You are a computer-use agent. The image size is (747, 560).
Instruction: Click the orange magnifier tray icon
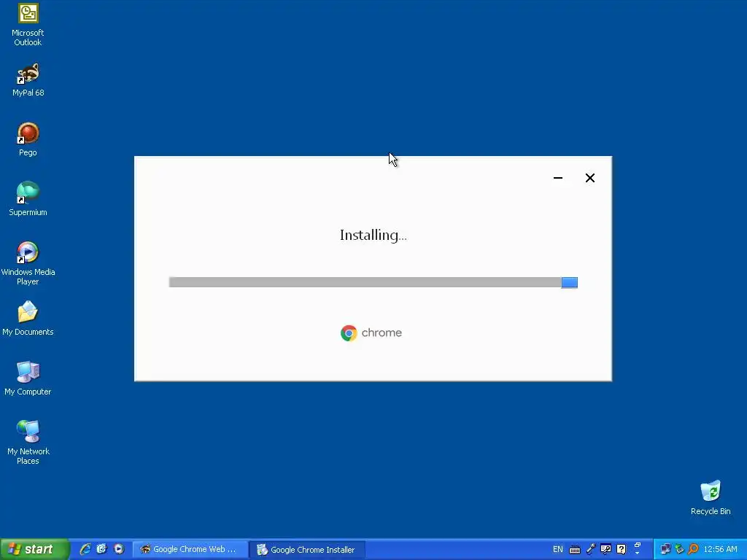point(693,549)
